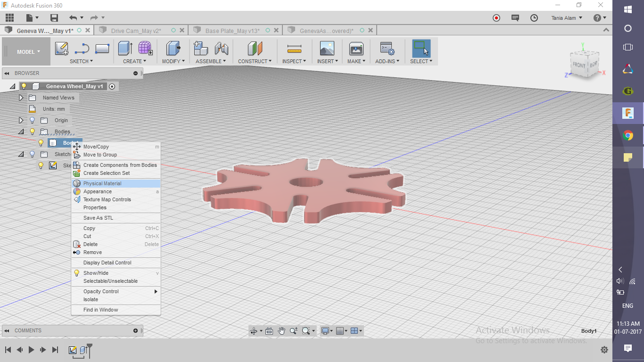Image resolution: width=644 pixels, height=362 pixels.
Task: Choose Find in Window menu entry
Action: coord(116,310)
